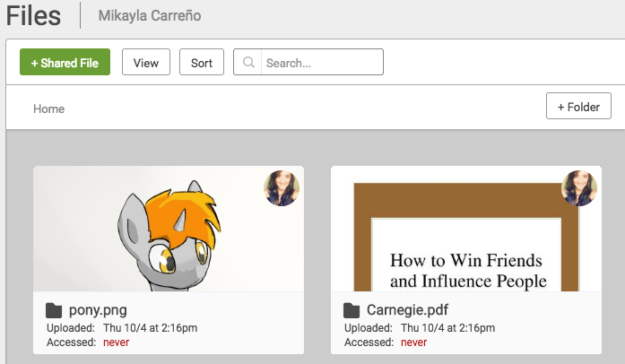Click 'never' accessed status for Carnegie.pdf
Image resolution: width=625 pixels, height=364 pixels.
(x=413, y=342)
